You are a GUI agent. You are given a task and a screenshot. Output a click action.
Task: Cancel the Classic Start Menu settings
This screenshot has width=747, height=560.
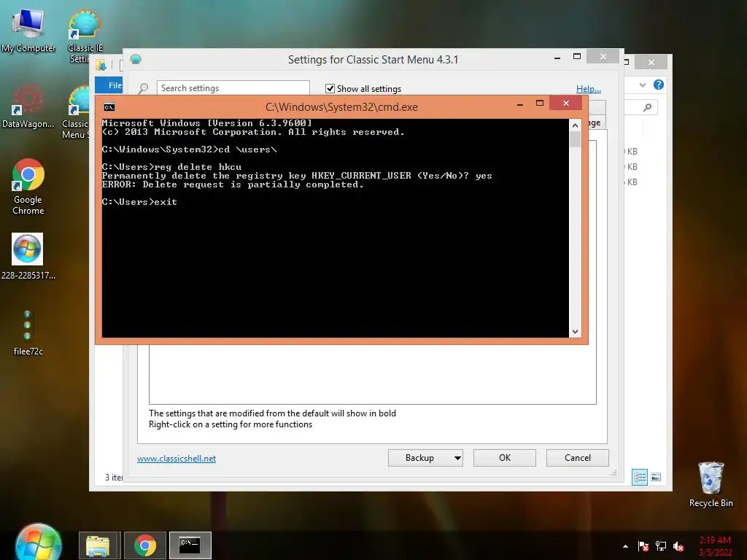pos(578,458)
